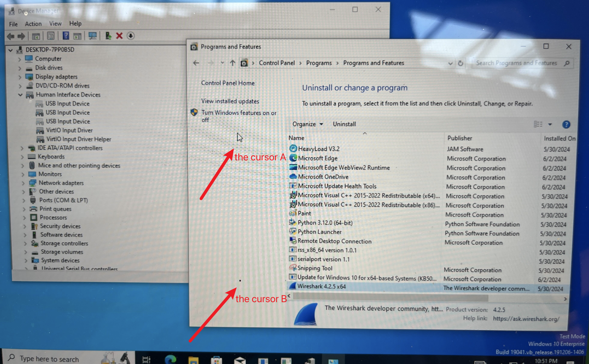Collapse the Human Interface Devices node
Image resolution: width=589 pixels, height=364 pixels.
[20, 95]
